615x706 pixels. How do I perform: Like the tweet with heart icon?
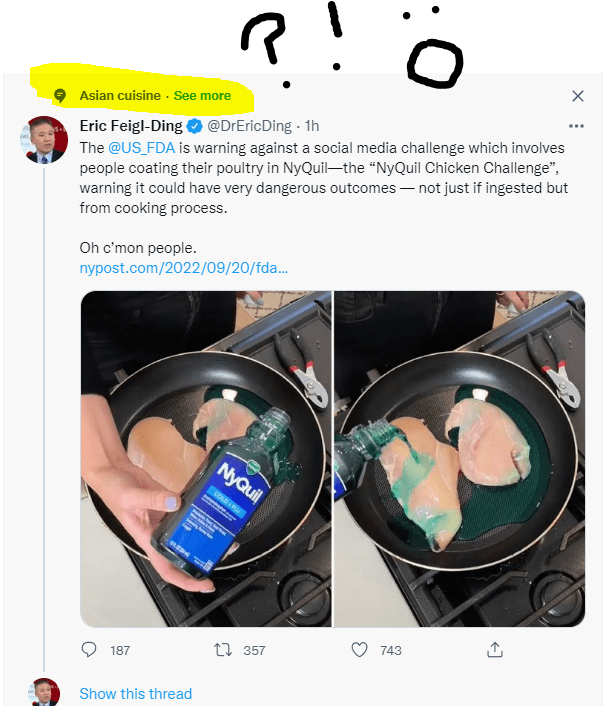pos(360,650)
